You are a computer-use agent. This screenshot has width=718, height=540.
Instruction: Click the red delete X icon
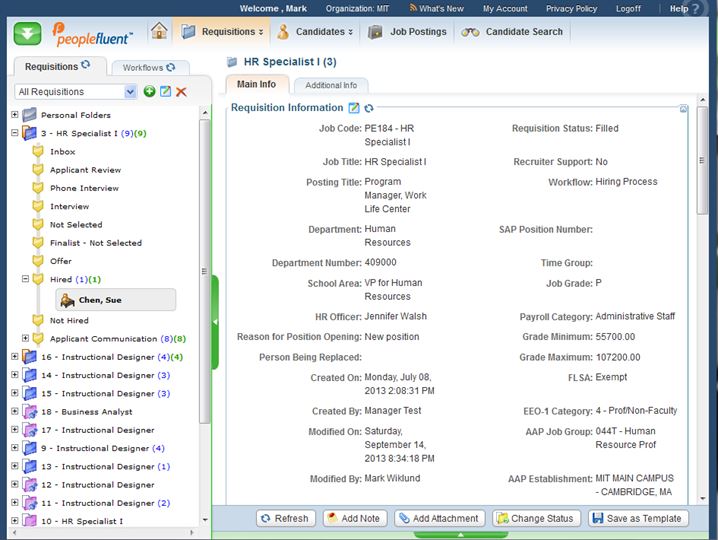click(x=181, y=92)
